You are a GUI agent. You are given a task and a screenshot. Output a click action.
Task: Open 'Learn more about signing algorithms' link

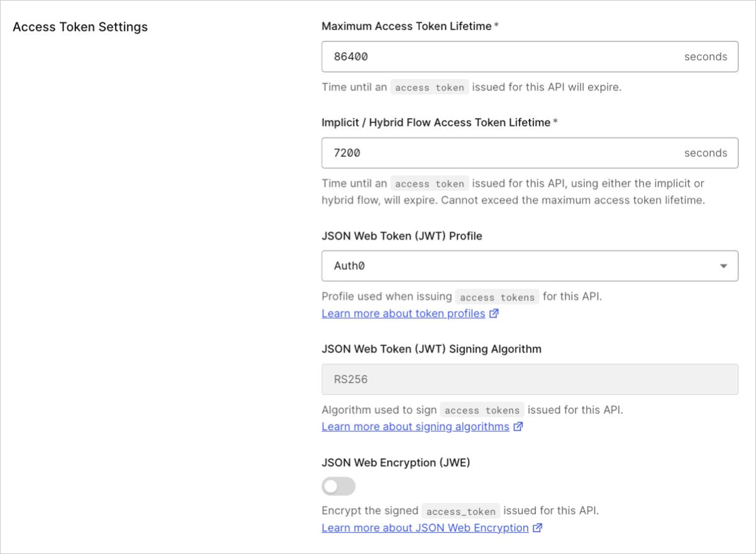(x=415, y=426)
